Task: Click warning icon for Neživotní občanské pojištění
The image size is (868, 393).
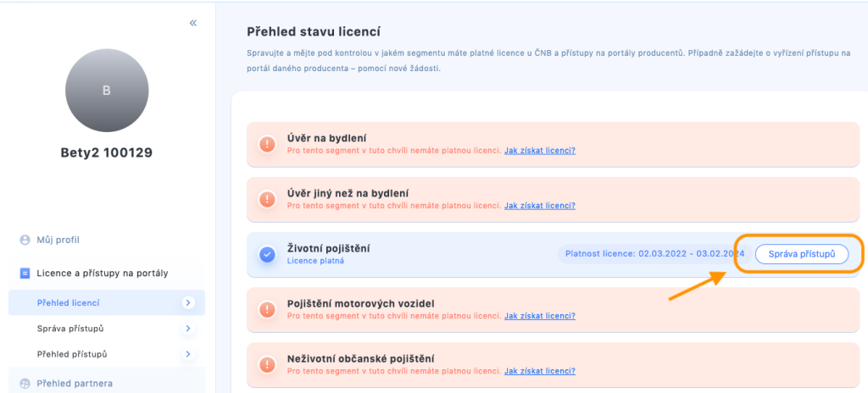Action: [267, 365]
